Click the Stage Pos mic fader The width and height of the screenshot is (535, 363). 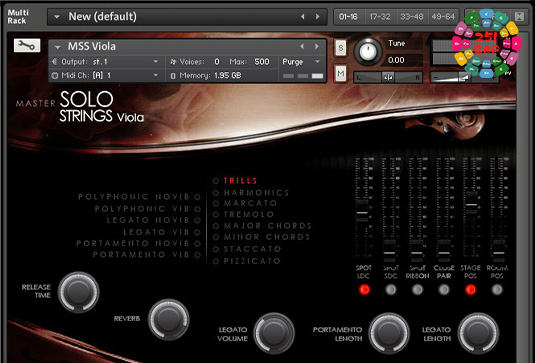click(472, 204)
